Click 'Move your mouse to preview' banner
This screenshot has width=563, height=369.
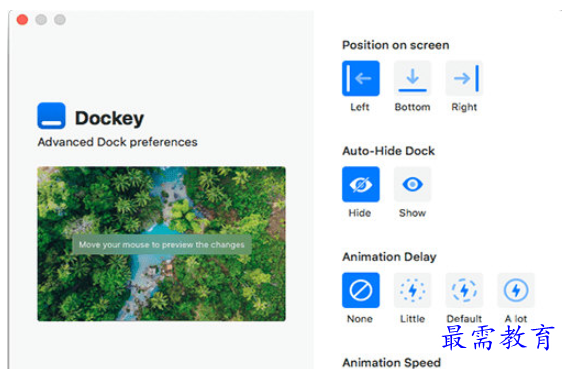162,245
